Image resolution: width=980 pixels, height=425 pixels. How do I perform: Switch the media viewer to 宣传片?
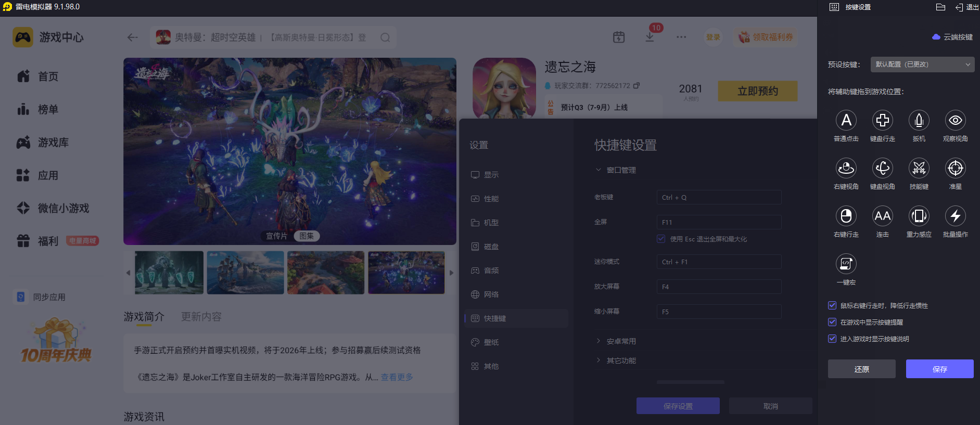(277, 236)
